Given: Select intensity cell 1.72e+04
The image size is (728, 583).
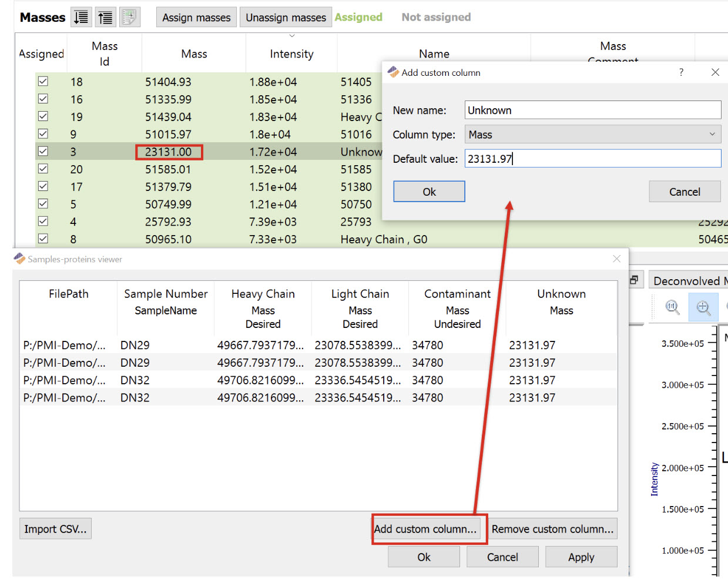Looking at the screenshot, I should coord(273,152).
